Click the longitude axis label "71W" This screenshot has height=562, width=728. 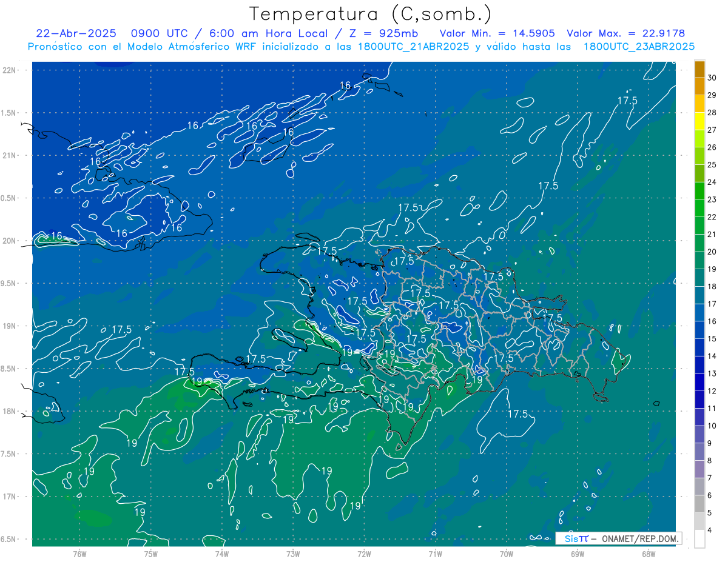point(435,554)
